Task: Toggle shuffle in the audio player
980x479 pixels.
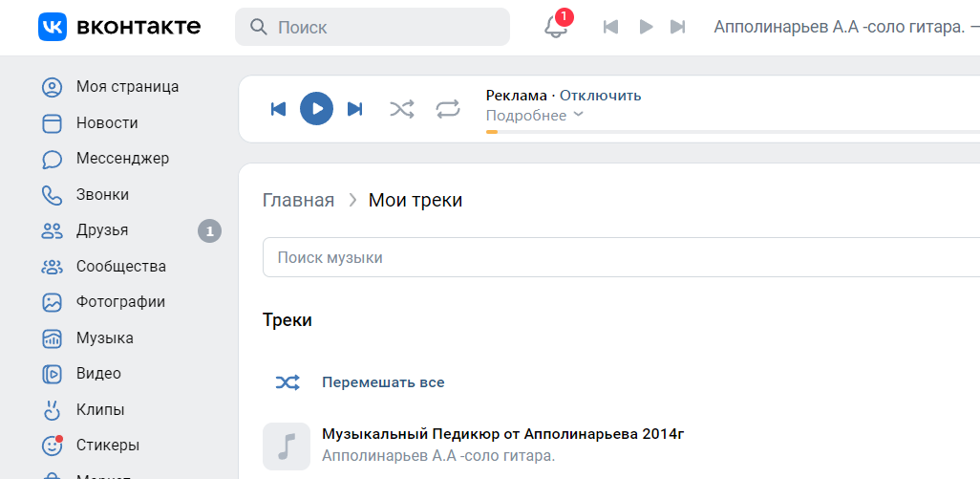Action: [402, 109]
